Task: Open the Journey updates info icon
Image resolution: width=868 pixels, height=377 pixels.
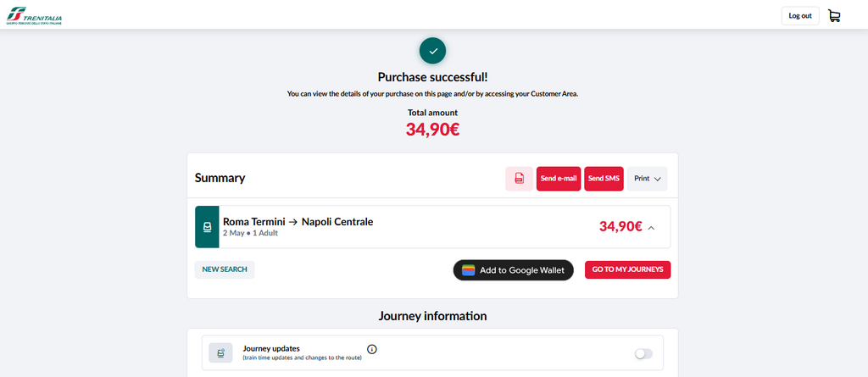Action: [x=372, y=349]
